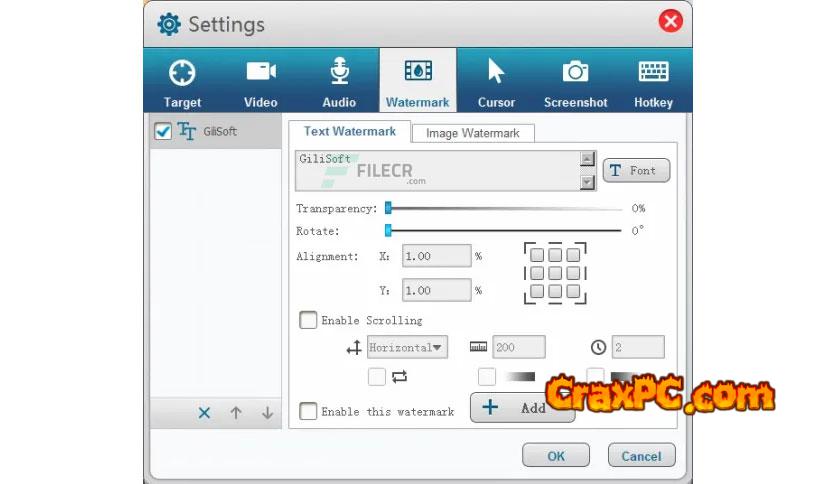836x484 pixels.
Task: Open the Target settings tab
Action: 182,81
